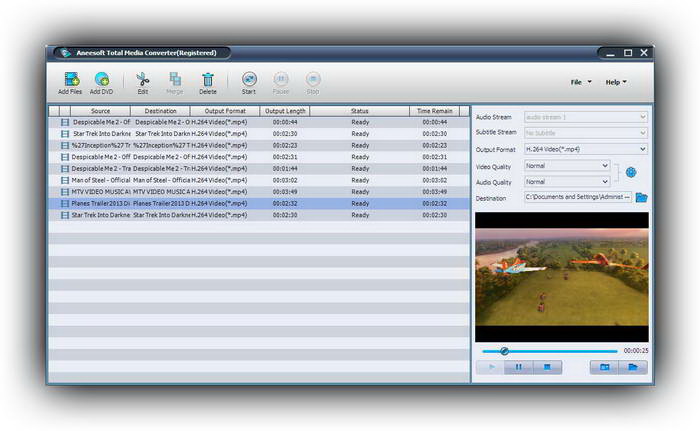The width and height of the screenshot is (700, 431).
Task: Open the File menu
Action: click(x=581, y=82)
